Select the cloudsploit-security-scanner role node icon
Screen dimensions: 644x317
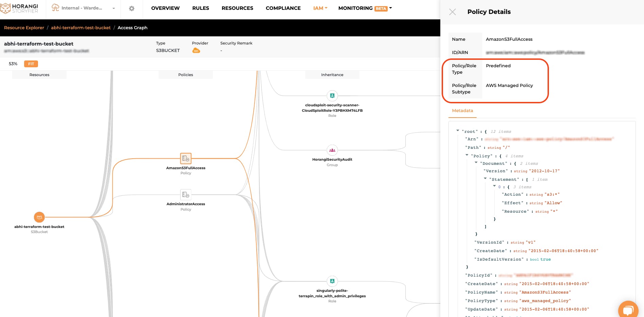click(332, 96)
